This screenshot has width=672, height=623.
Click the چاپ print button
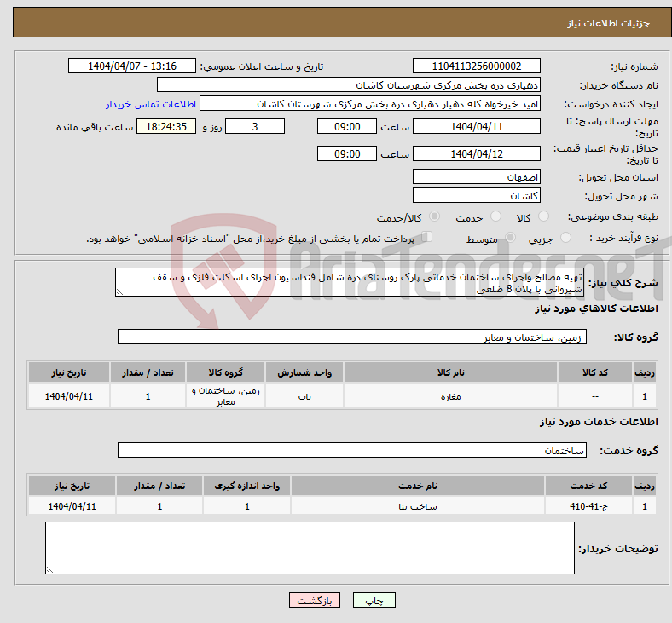[x=374, y=600]
